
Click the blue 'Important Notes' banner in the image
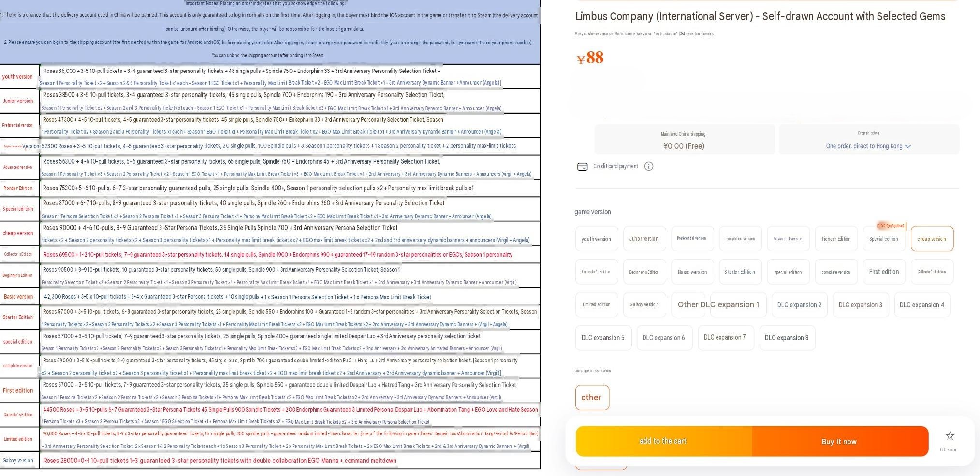[x=270, y=32]
